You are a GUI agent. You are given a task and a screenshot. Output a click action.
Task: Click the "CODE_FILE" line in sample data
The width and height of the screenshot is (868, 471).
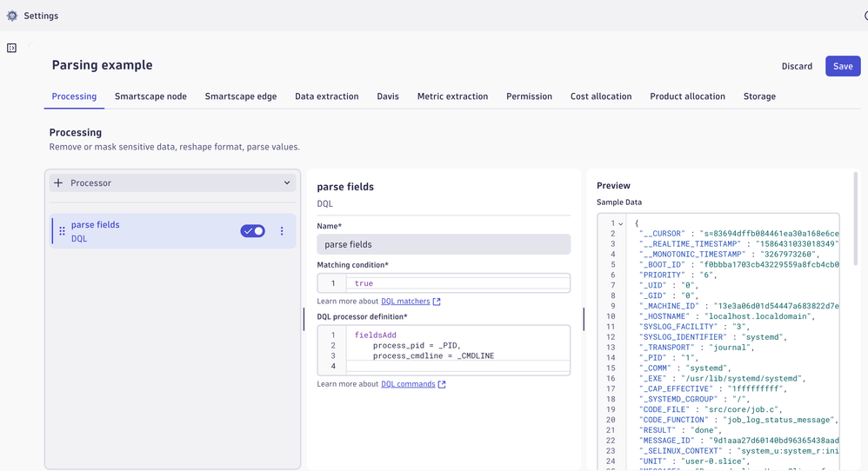[711, 409]
